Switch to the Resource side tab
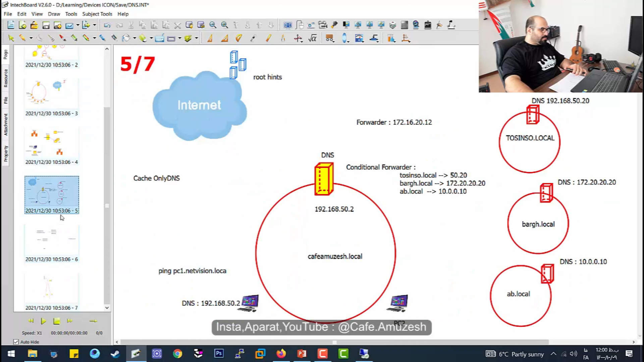The height and width of the screenshot is (362, 644). tap(6, 78)
